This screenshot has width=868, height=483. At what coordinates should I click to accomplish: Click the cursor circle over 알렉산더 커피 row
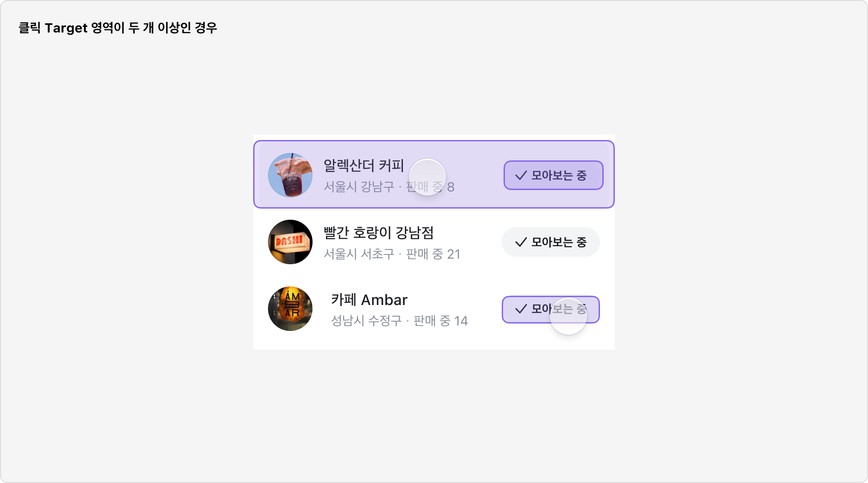[x=428, y=176]
